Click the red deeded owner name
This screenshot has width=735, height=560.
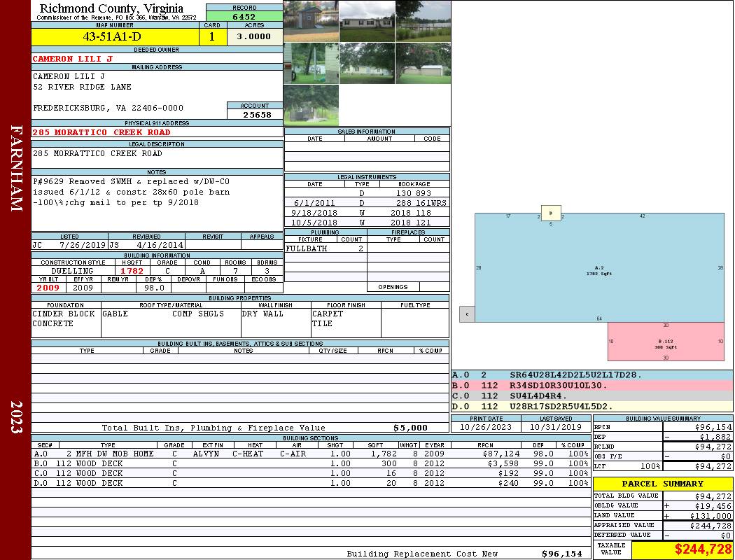[x=73, y=59]
